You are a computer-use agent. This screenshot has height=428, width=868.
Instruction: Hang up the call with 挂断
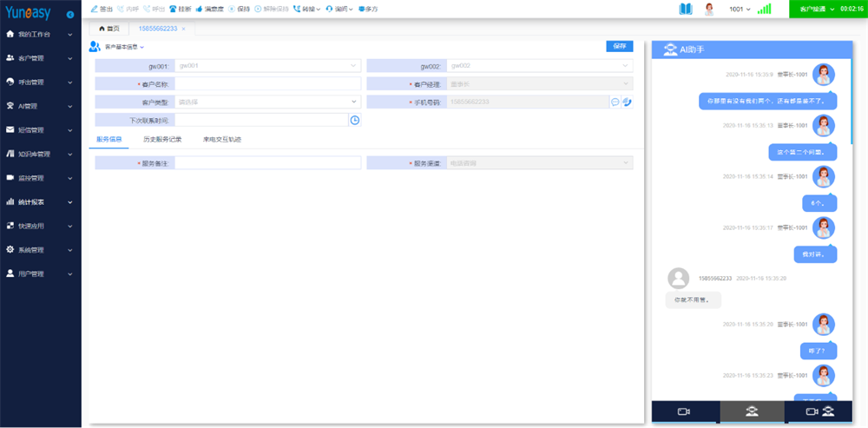(180, 9)
